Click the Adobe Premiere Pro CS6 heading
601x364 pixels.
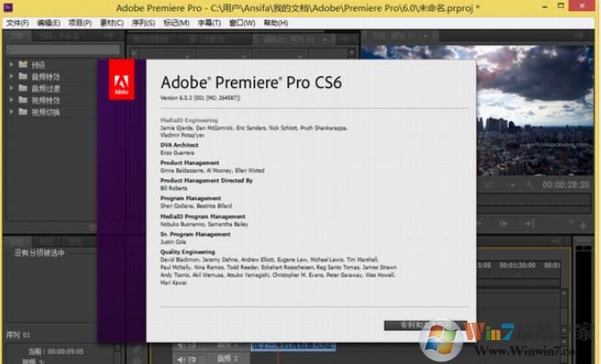click(x=251, y=83)
